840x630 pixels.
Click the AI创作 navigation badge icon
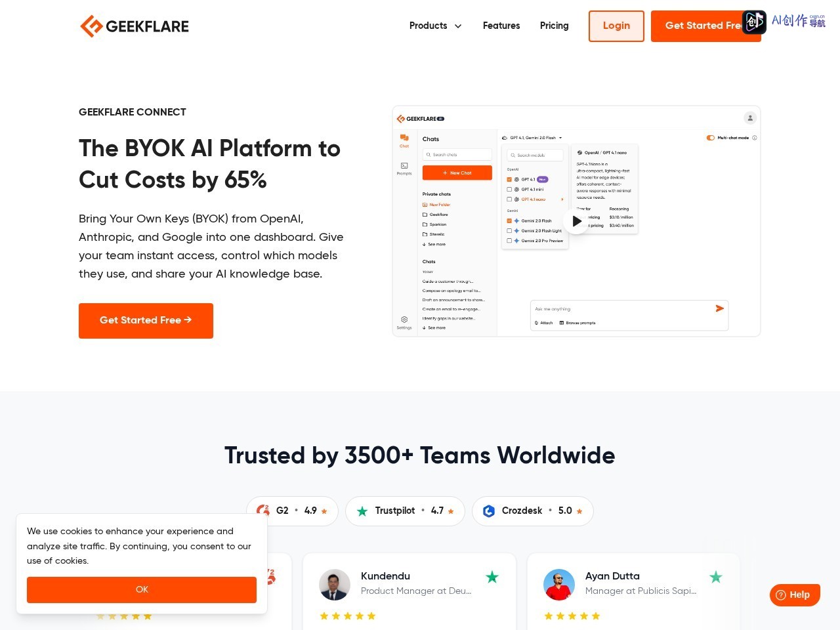point(754,22)
